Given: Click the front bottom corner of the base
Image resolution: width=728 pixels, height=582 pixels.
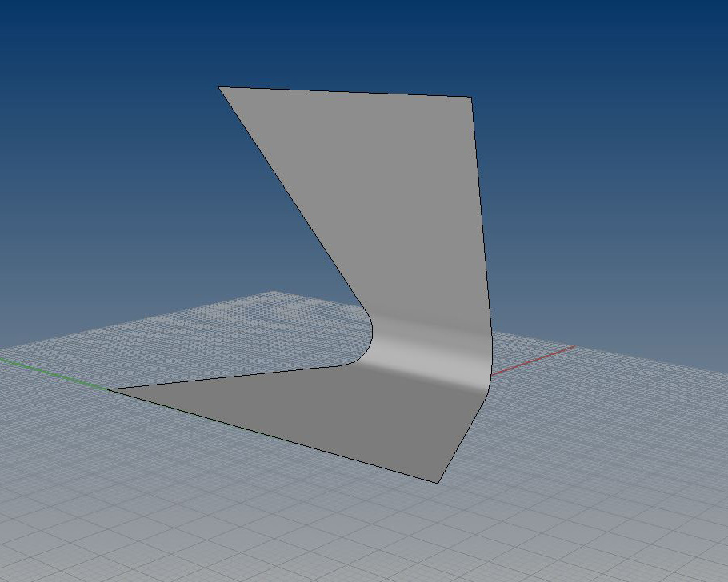Looking at the screenshot, I should (438, 483).
